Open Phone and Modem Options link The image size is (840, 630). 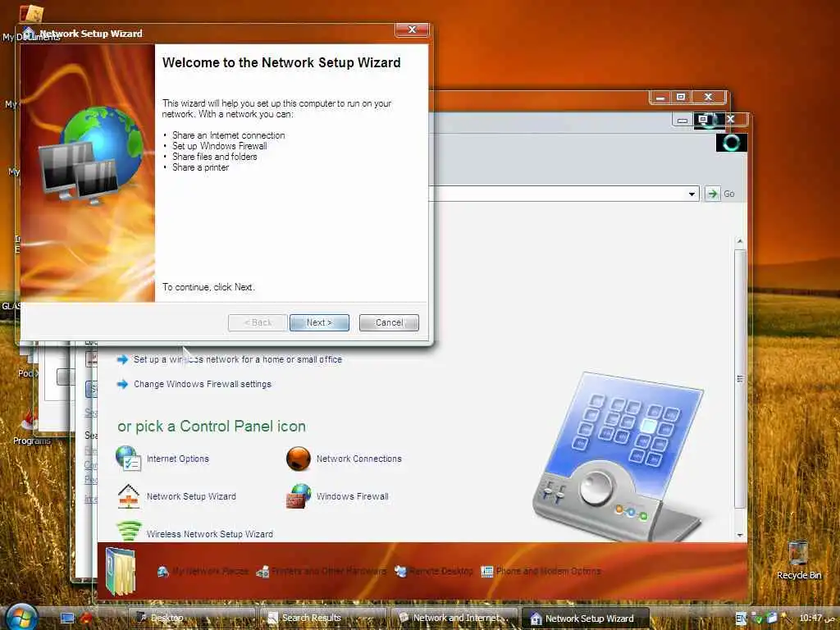coord(549,572)
